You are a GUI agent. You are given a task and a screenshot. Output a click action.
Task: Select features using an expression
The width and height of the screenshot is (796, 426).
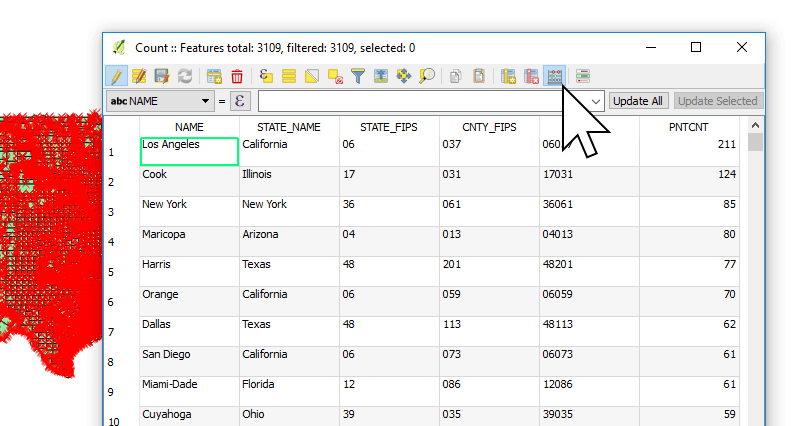click(x=266, y=76)
